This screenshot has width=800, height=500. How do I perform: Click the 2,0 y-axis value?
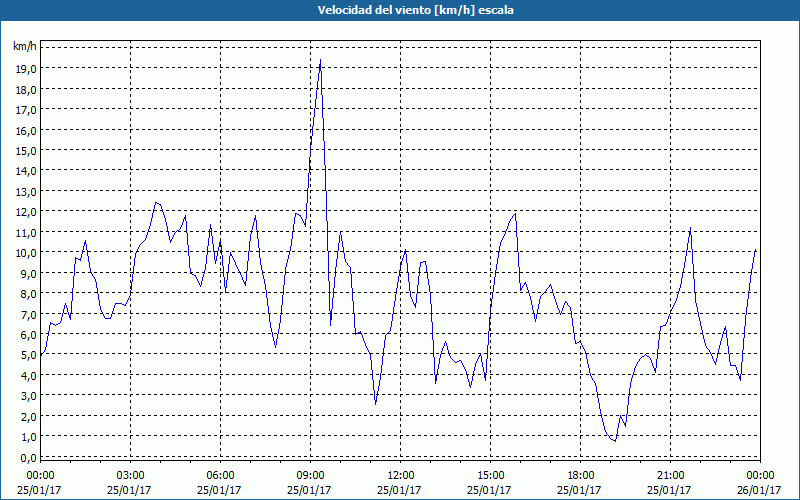28,416
